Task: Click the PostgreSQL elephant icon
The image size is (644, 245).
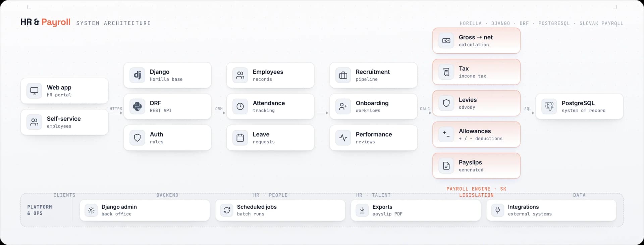Action: [x=549, y=106]
